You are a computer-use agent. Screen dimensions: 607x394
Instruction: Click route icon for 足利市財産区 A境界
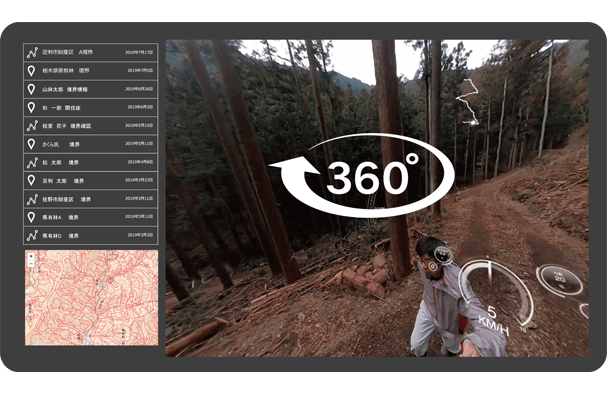pyautogui.click(x=32, y=52)
